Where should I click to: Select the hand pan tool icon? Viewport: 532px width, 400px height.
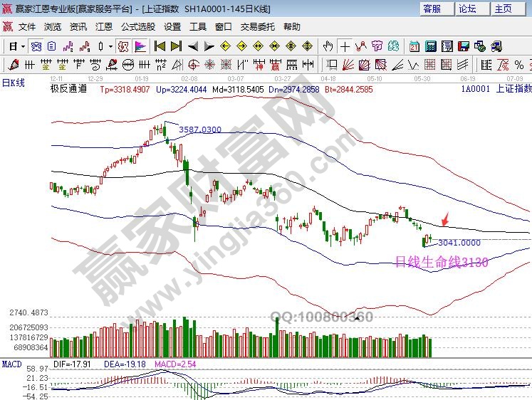pyautogui.click(x=328, y=46)
